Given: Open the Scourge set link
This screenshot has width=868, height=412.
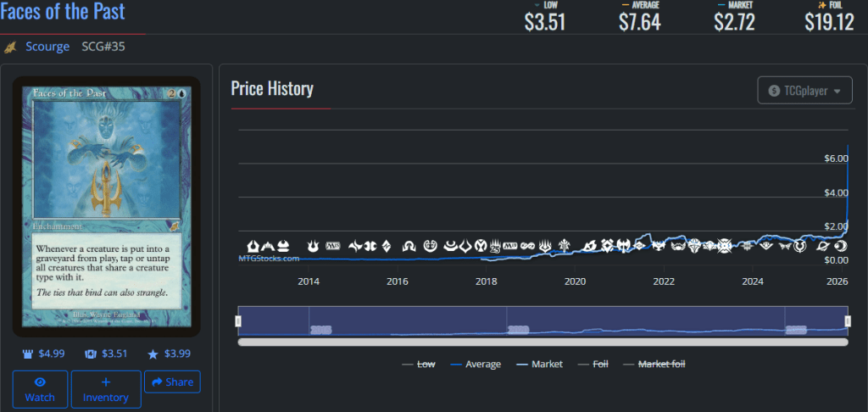Looking at the screenshot, I should [x=47, y=47].
